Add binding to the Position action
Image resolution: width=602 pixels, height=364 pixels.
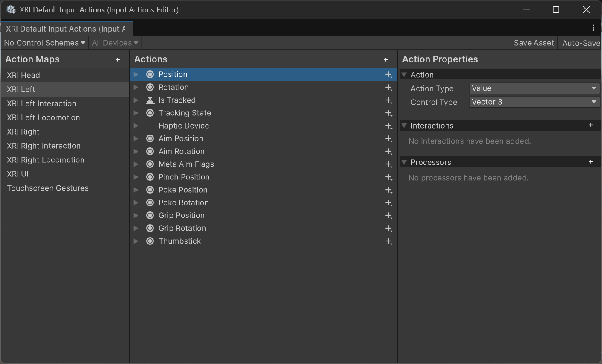388,75
